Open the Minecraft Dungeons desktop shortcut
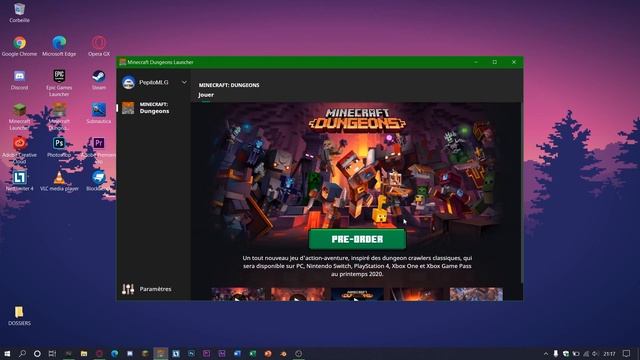Viewport: 640px width, 360px height. [x=59, y=116]
